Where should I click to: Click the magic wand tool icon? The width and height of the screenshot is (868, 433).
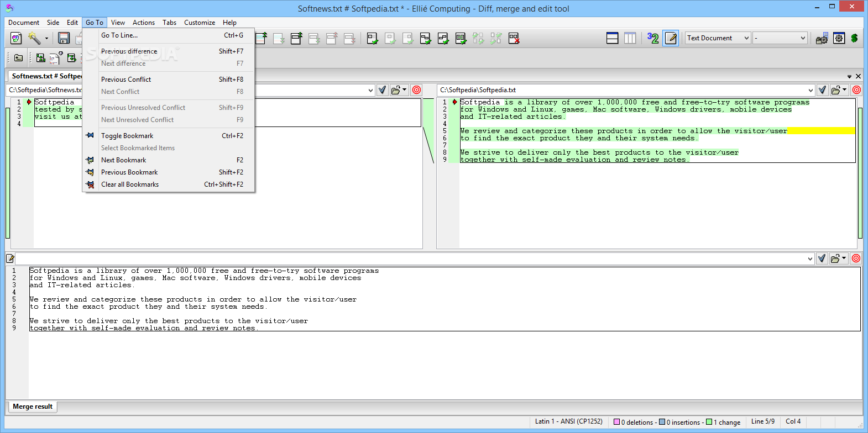click(34, 38)
